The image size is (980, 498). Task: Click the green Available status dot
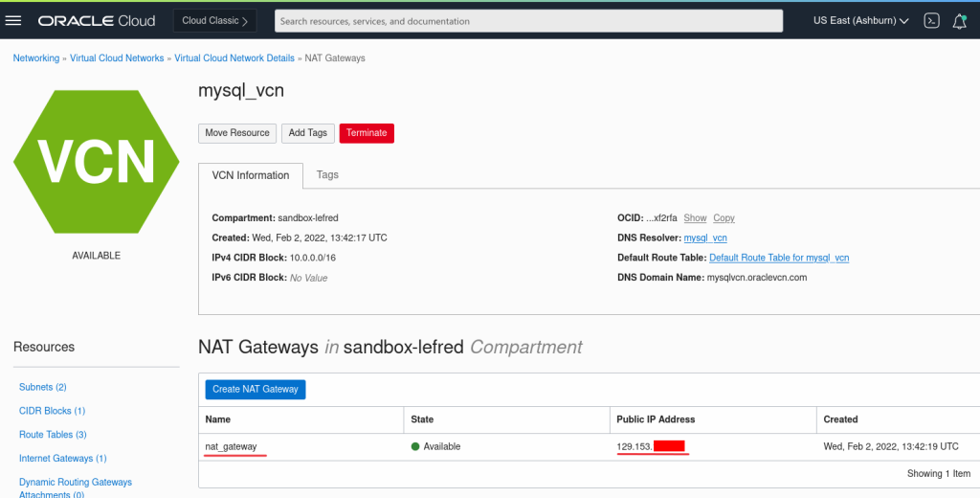tap(415, 446)
